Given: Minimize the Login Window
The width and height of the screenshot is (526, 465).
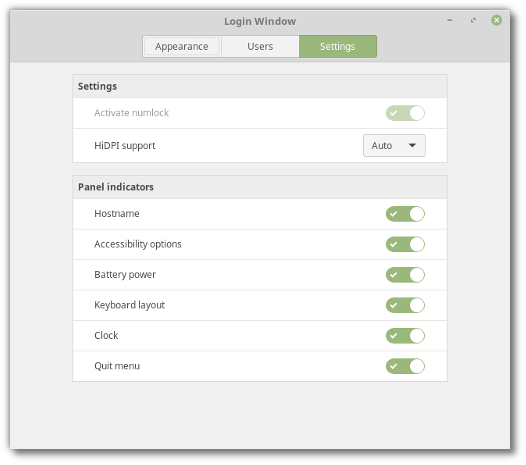Looking at the screenshot, I should point(450,20).
